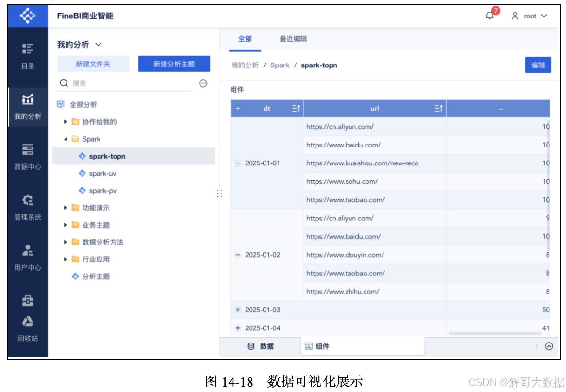Click the 全部分析 monitor icon
This screenshot has width=566, height=392.
point(61,104)
